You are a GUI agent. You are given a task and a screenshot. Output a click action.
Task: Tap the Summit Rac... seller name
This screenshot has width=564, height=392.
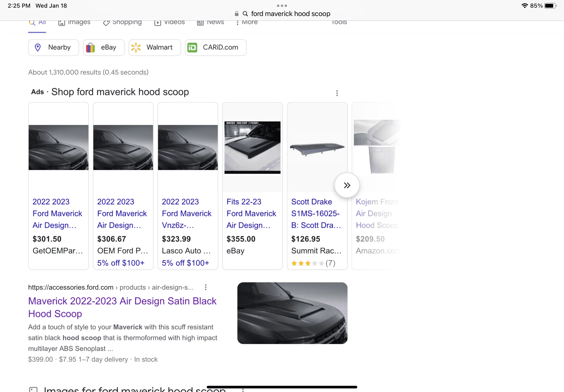316,251
